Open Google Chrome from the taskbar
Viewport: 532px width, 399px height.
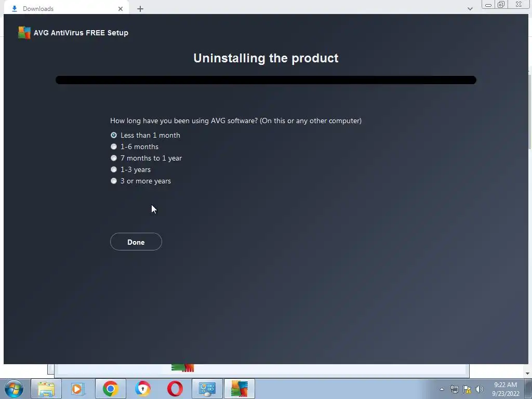110,389
